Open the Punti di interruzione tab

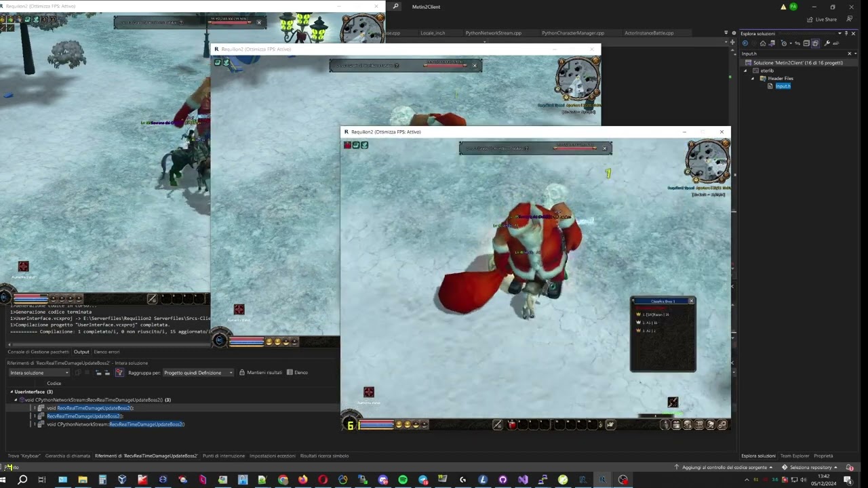pyautogui.click(x=223, y=456)
